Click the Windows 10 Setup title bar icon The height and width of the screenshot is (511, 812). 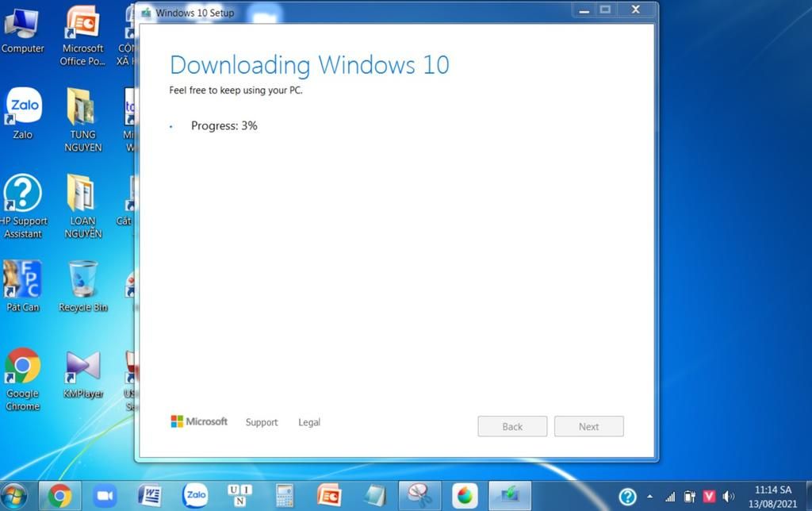(x=146, y=13)
